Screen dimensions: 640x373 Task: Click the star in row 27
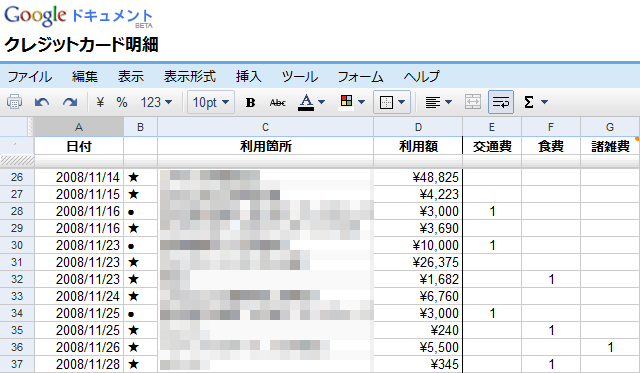pos(133,194)
